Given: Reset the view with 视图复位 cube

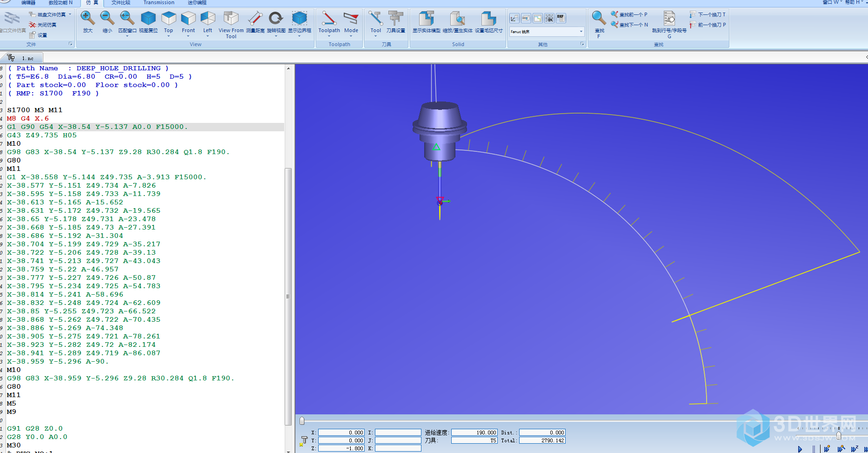Looking at the screenshot, I should point(148,19).
